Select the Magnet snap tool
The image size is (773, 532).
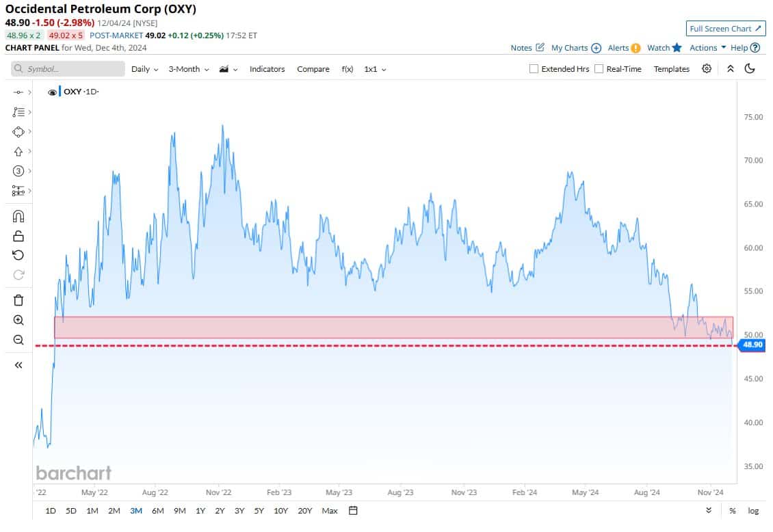pos(18,216)
